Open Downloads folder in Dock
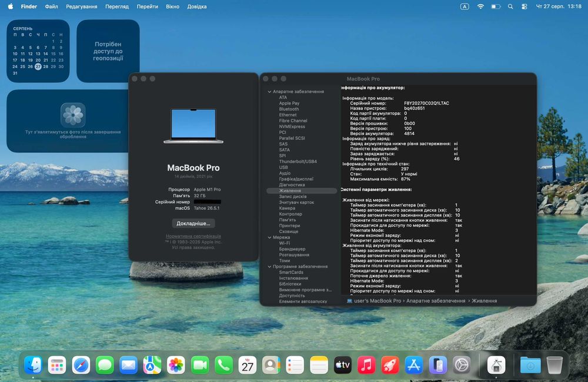Screen dimensions: 588x382 click(x=530, y=365)
